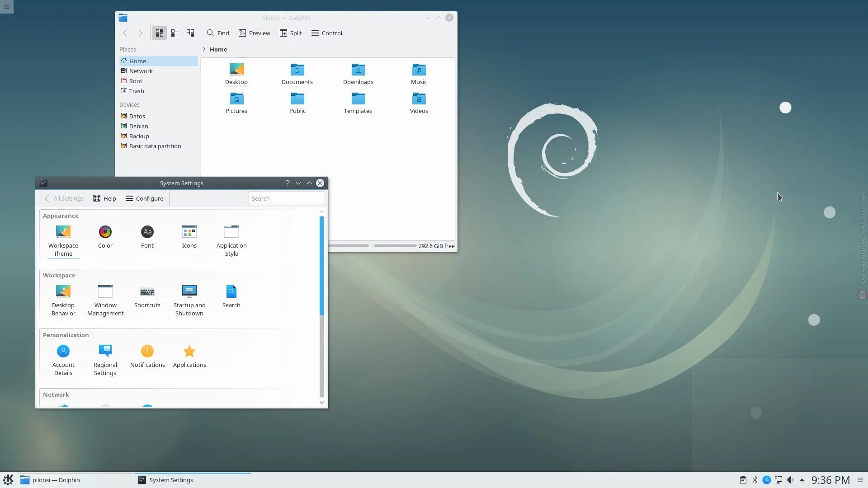868x488 pixels.
Task: Show hidden system tray icons arrow
Action: coord(802,480)
